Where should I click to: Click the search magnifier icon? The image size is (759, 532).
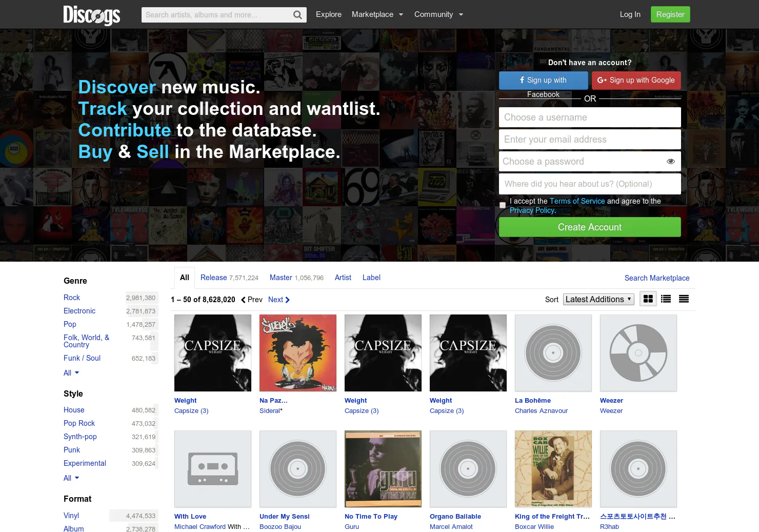tap(297, 15)
